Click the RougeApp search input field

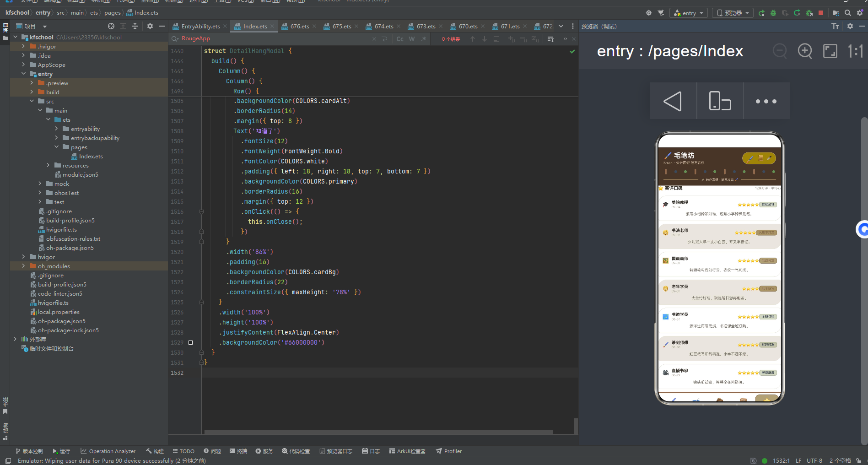pyautogui.click(x=275, y=39)
